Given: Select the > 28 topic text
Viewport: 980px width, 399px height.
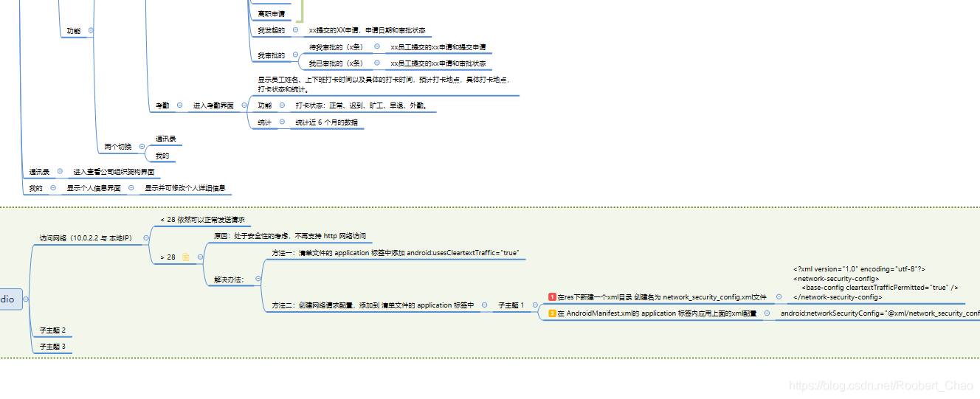Looking at the screenshot, I should 168,257.
